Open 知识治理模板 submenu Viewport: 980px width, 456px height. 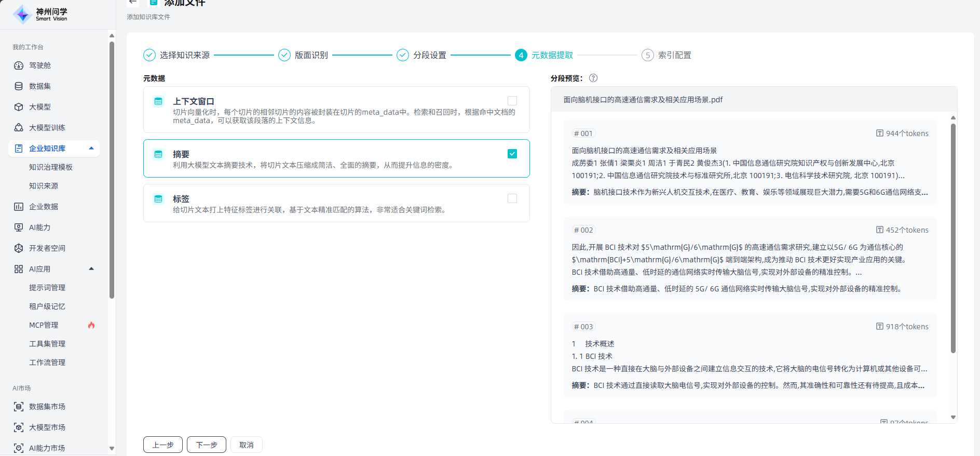(51, 167)
